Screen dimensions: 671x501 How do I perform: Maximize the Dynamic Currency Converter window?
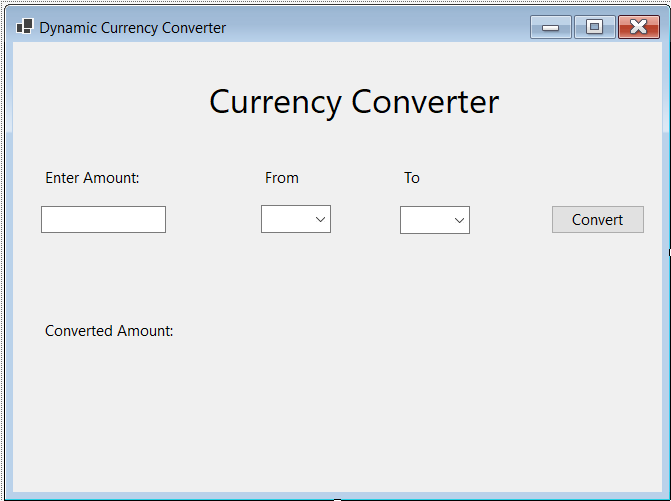[594, 27]
